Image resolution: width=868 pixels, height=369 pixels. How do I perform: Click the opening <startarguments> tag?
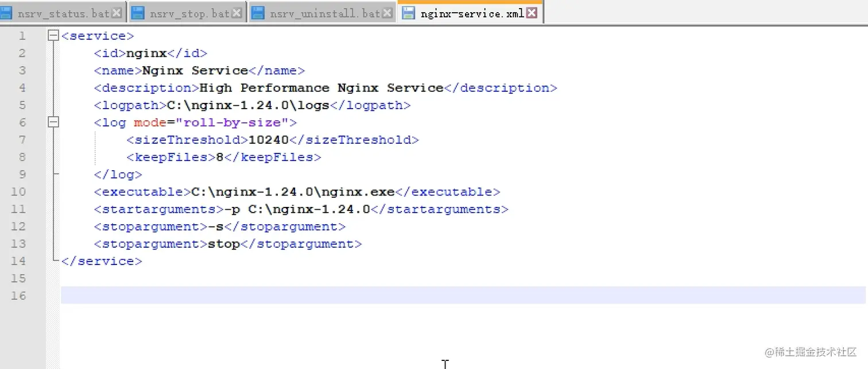[158, 209]
